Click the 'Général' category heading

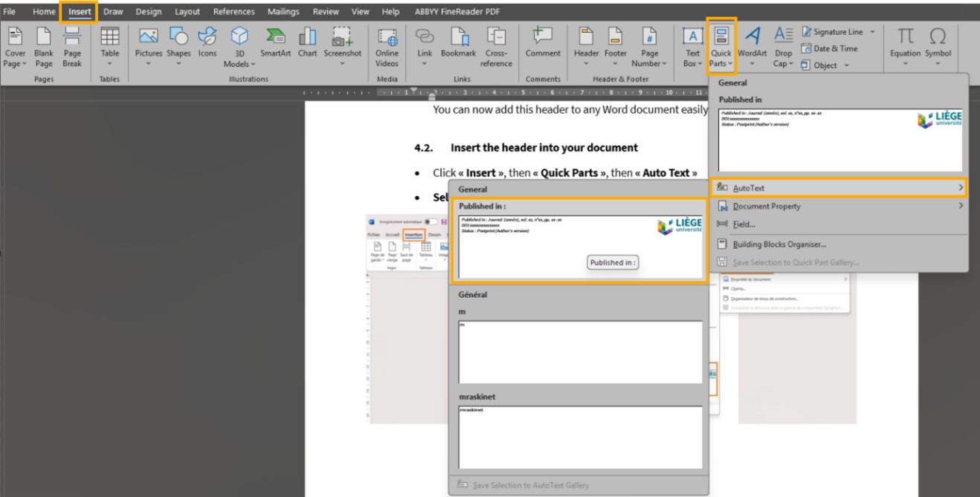[x=473, y=295]
